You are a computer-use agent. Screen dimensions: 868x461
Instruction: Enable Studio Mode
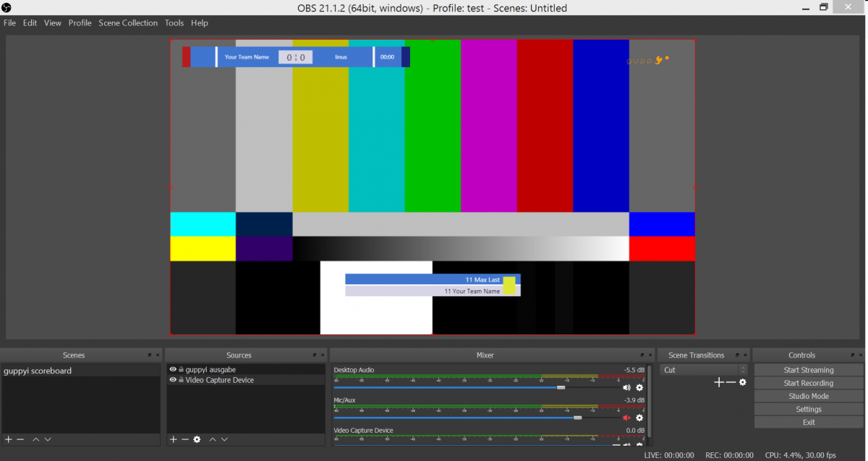808,395
